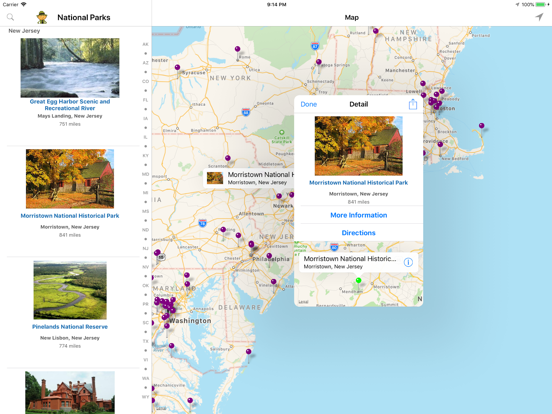552x414 pixels.
Task: Jump to TX in the state index
Action: tap(145, 341)
